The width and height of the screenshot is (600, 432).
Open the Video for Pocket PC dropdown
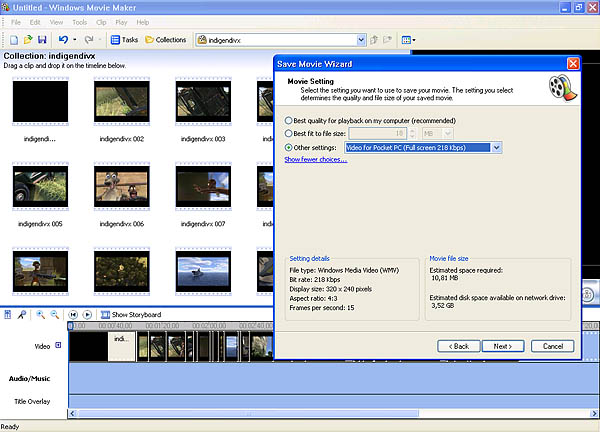[x=496, y=147]
